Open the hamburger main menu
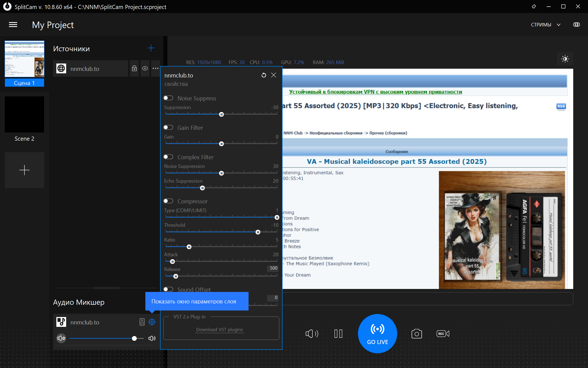588x368 pixels. (x=13, y=25)
